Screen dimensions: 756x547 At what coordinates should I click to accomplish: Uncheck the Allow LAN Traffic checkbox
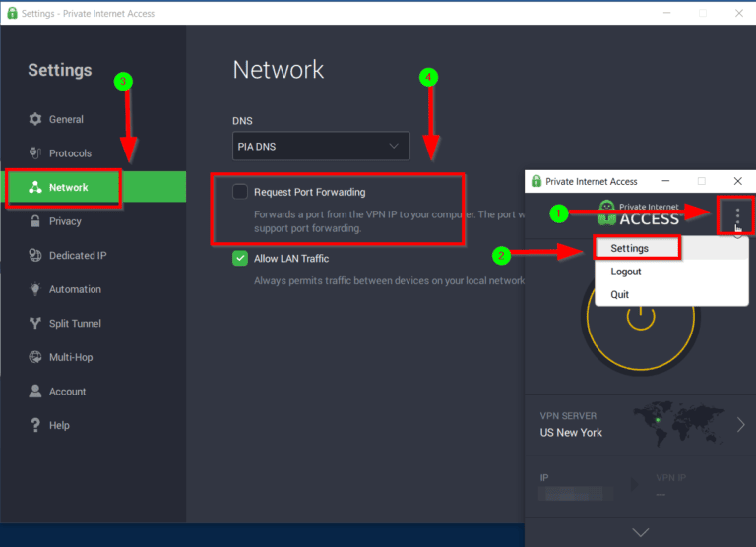click(x=240, y=259)
